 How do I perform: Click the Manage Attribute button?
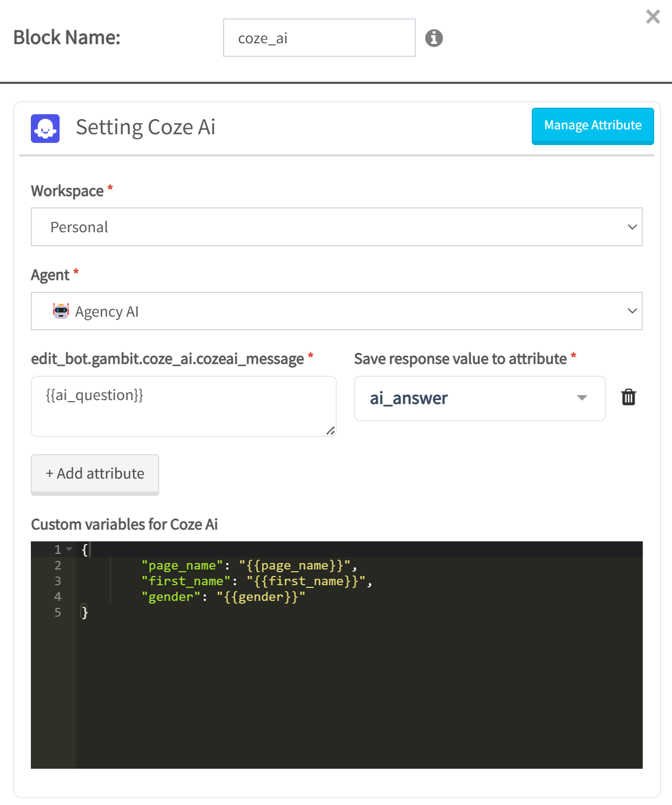(x=593, y=126)
